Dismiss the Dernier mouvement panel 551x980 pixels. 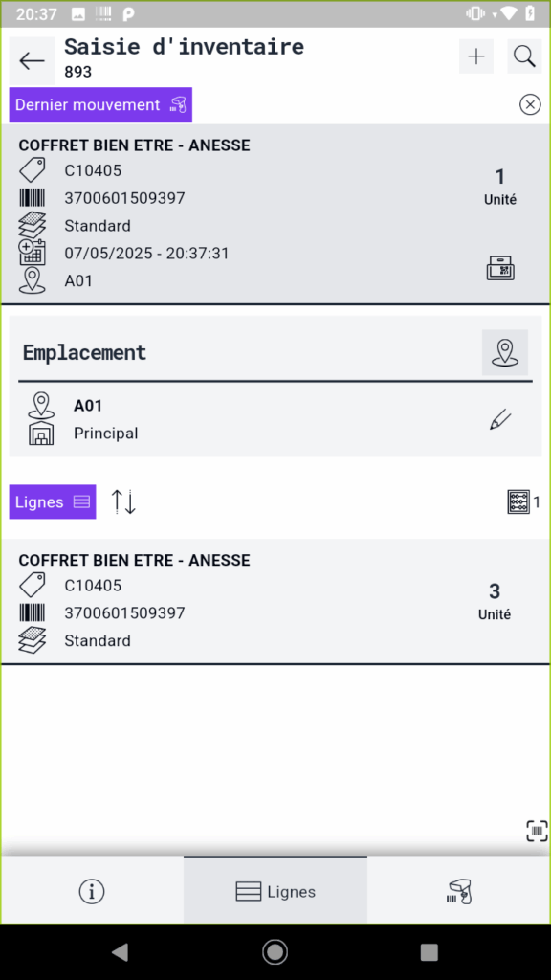coord(530,104)
